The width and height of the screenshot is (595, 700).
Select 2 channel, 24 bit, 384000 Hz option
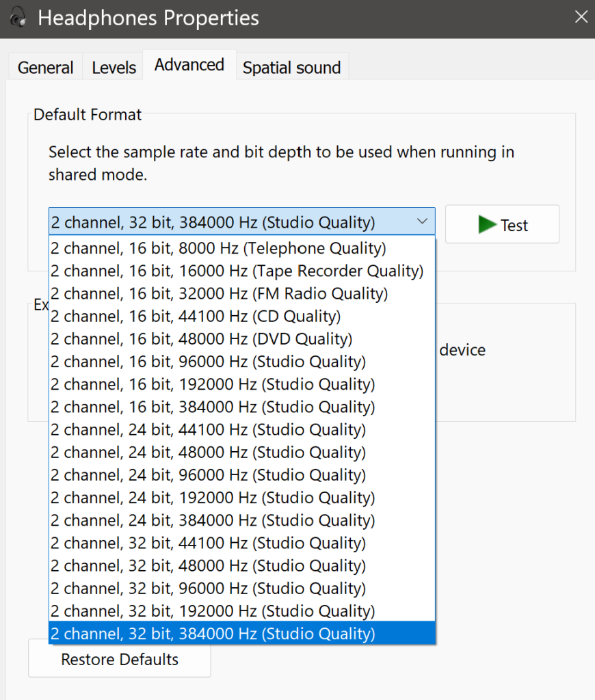[213, 520]
